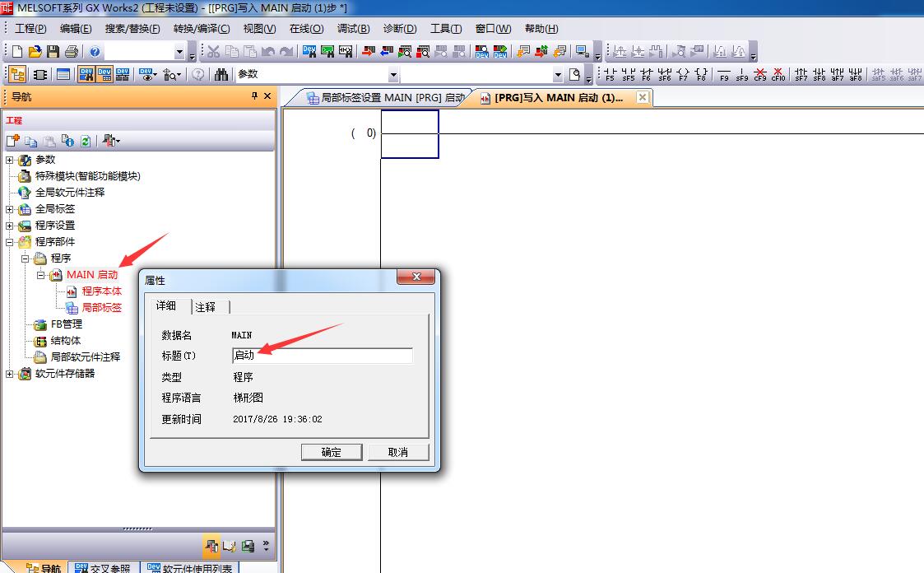Delete vertical line with cF10 icon

coord(778,75)
